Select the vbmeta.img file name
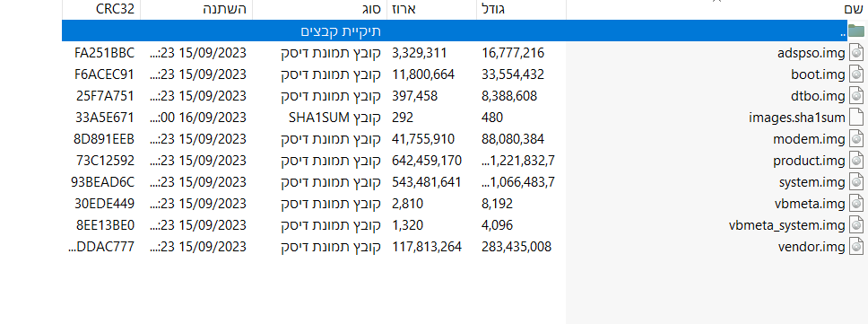The width and height of the screenshot is (868, 324). point(810,204)
